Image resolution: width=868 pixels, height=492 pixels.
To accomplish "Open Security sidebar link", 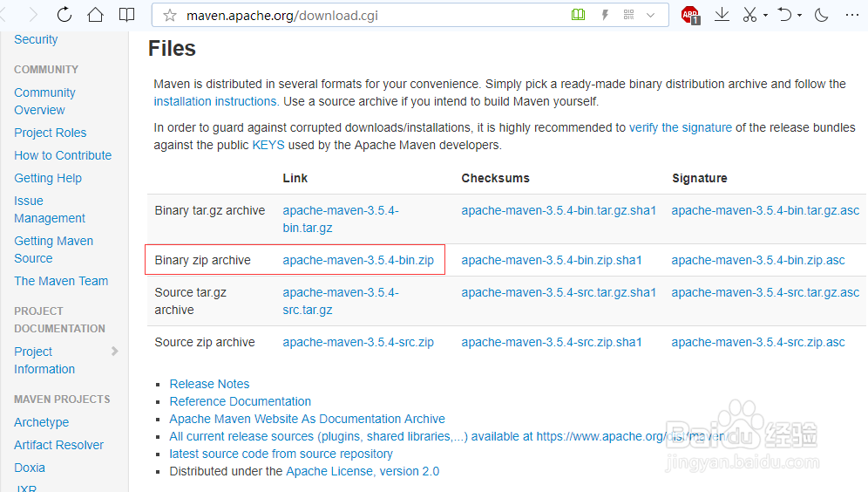I will [36, 39].
